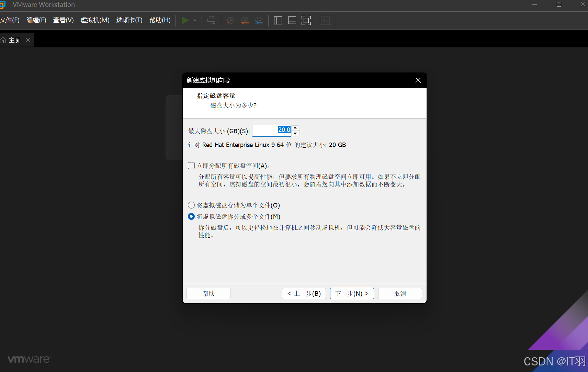Click the max disk size input field

(x=272, y=131)
